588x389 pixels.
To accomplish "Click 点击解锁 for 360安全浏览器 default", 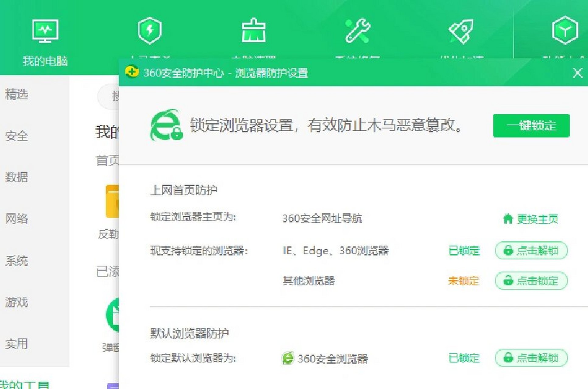I will 531,358.
